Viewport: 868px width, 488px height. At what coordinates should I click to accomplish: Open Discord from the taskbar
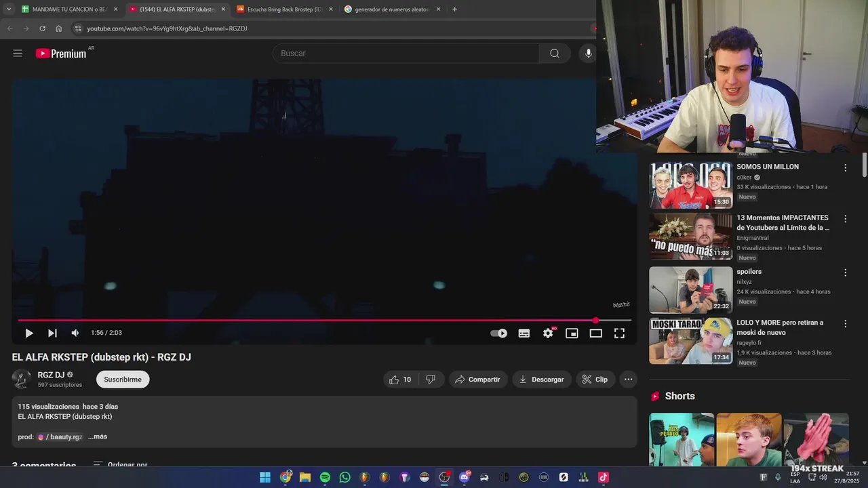(x=465, y=477)
